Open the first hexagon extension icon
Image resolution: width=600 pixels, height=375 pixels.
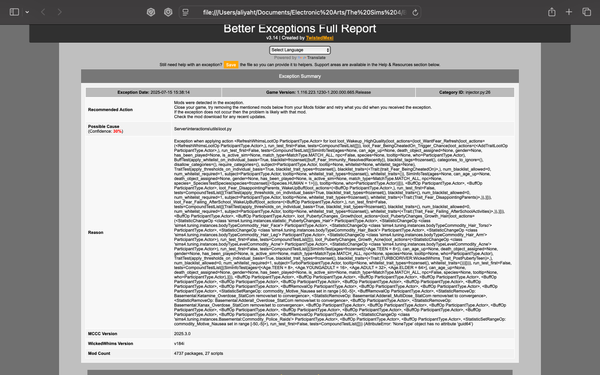click(151, 12)
